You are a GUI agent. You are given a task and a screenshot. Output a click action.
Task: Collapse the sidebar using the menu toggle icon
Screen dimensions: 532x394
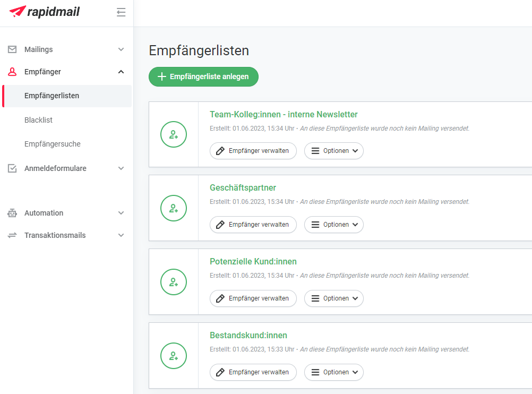pyautogui.click(x=121, y=12)
